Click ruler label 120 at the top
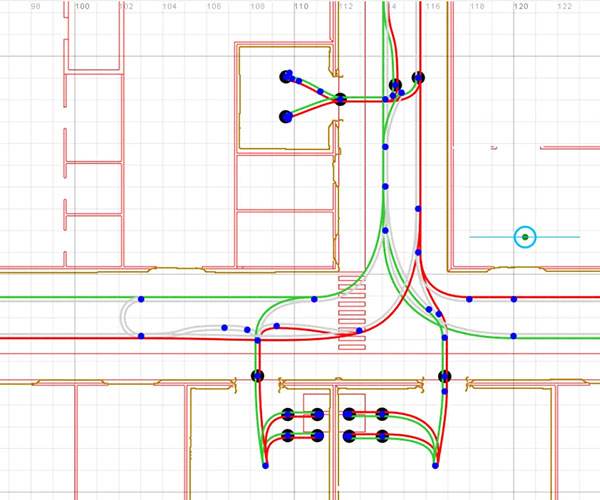Screen dimensions: 600x500 520,6
